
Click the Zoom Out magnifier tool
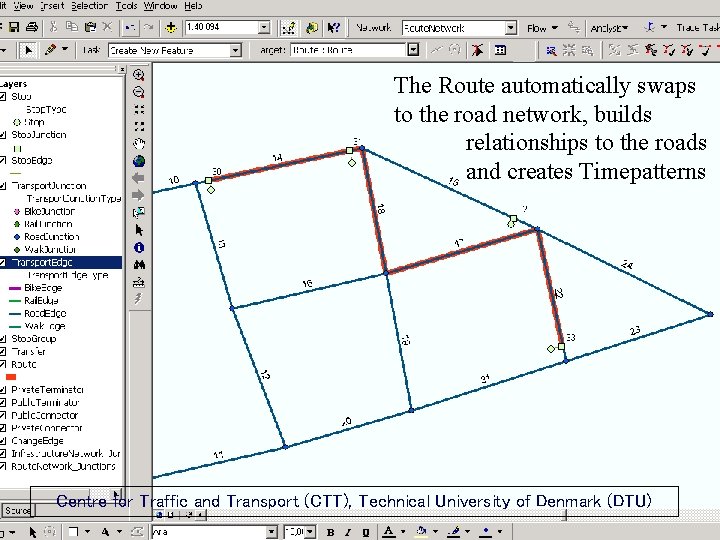click(139, 92)
